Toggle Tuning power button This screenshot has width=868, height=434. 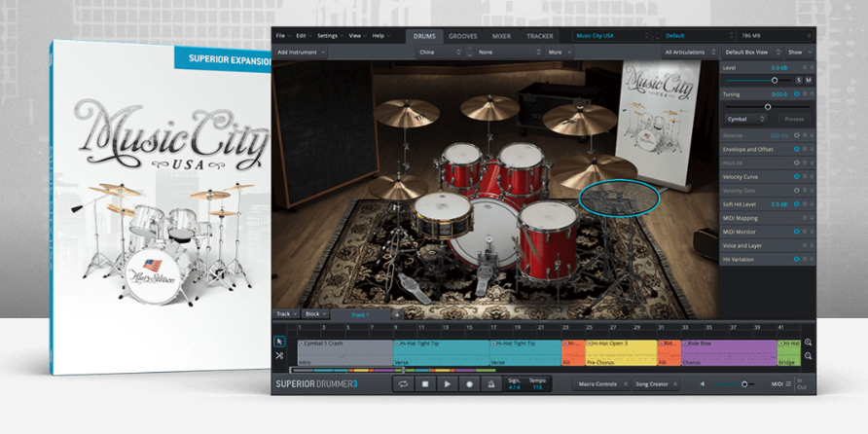coord(797,94)
